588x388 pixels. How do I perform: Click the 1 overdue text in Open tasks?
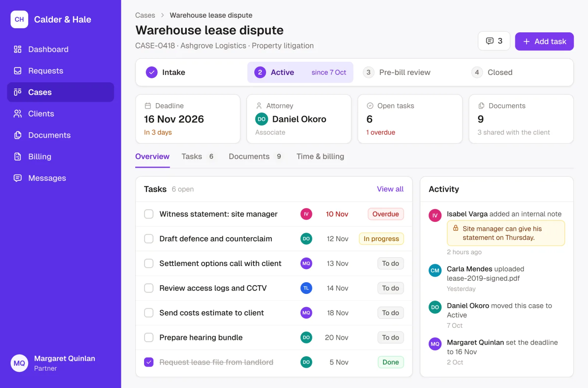tap(381, 132)
